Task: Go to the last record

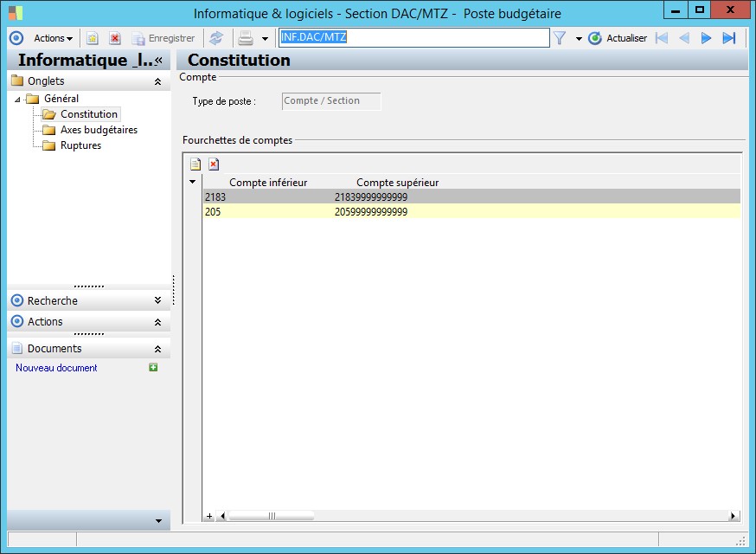Action: click(x=728, y=38)
